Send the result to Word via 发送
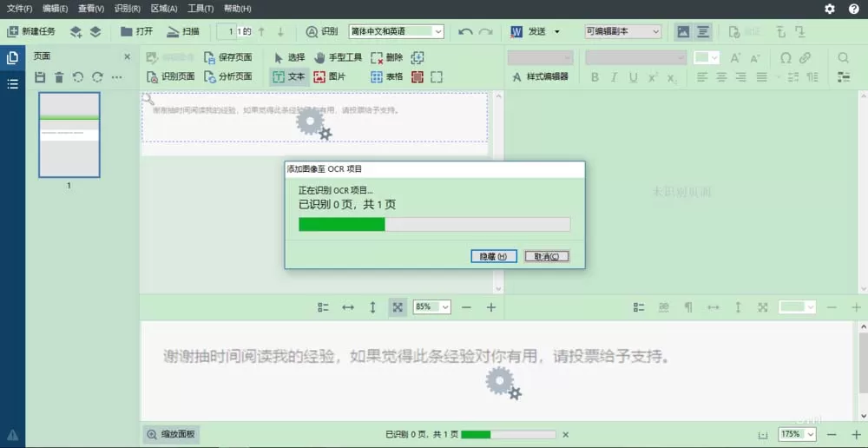868x448 pixels. 529,31
